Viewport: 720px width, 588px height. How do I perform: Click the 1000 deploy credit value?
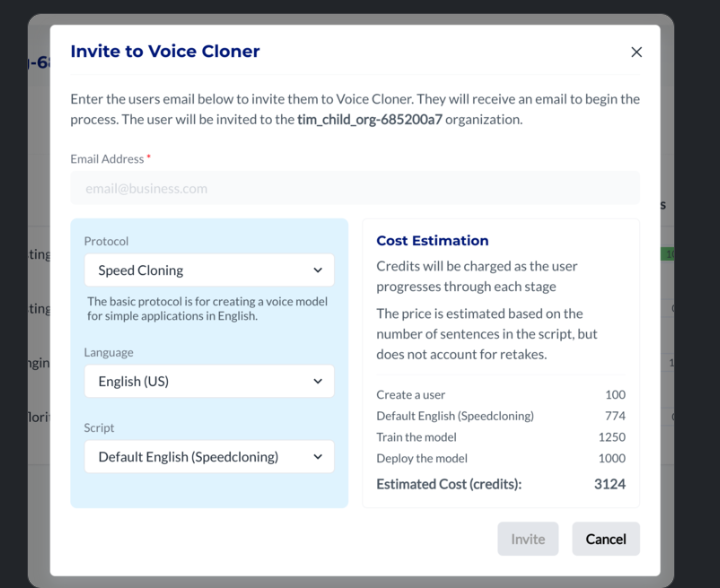[612, 458]
